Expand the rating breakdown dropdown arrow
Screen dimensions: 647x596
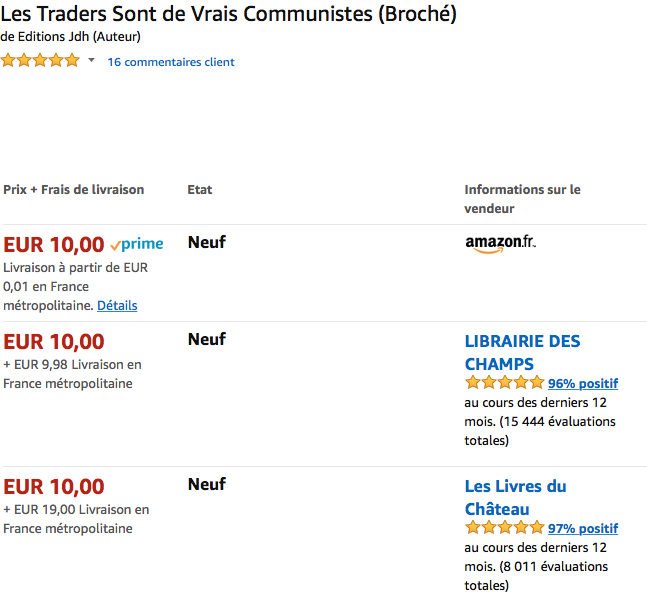pyautogui.click(x=92, y=61)
